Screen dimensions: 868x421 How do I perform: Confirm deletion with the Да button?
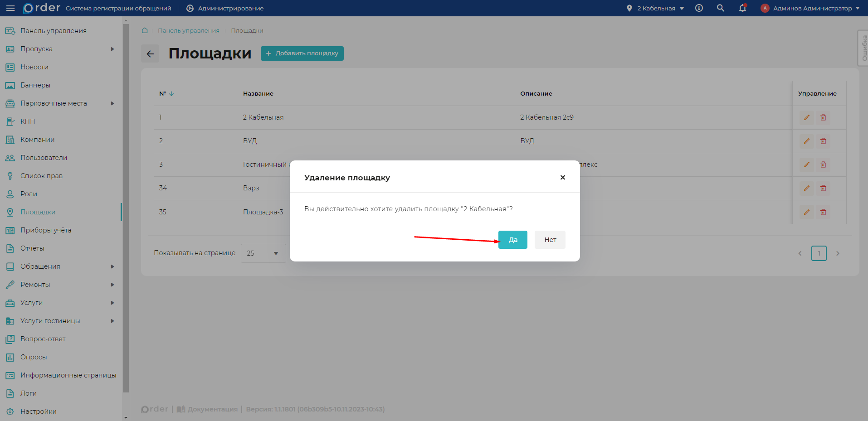512,240
